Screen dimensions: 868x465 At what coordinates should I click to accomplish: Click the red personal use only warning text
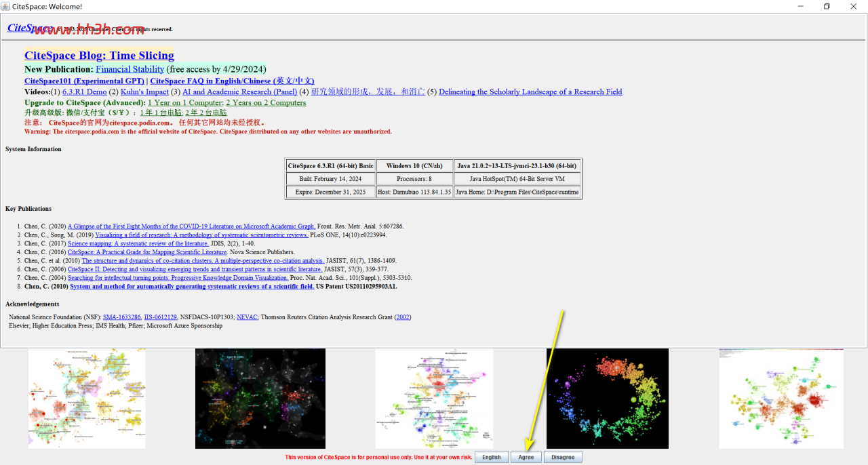point(378,457)
